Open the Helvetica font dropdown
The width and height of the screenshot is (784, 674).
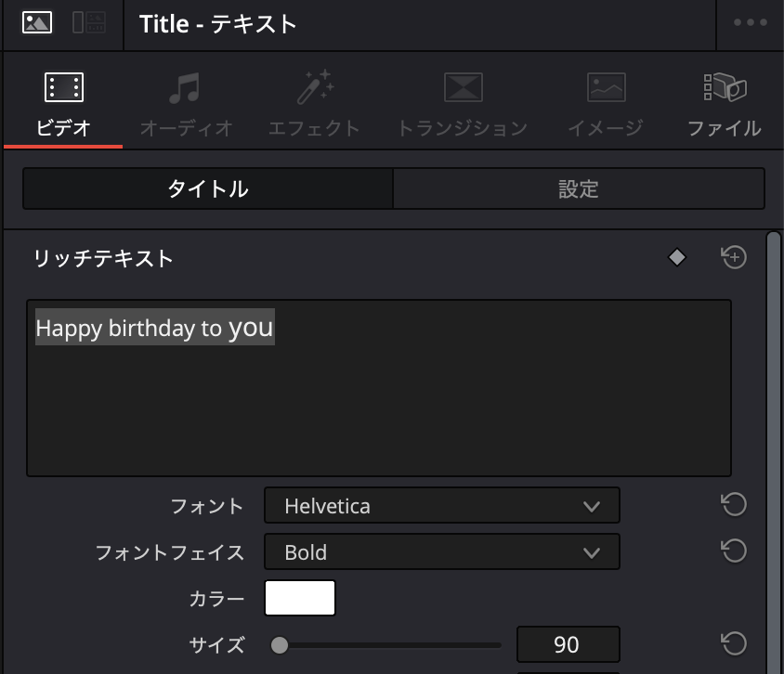441,505
